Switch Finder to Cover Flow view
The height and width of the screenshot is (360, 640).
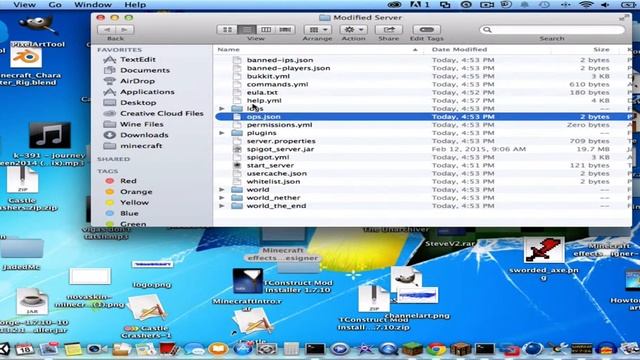[285, 30]
